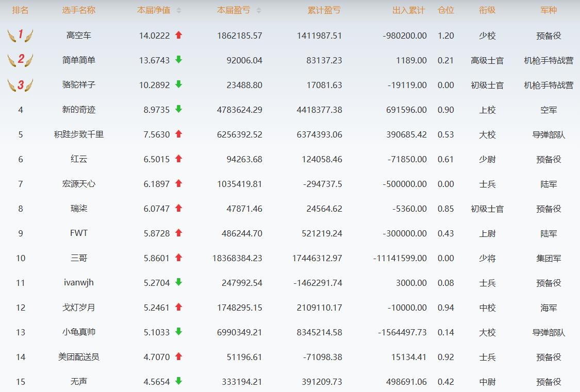Click the 选手名称 column header
Image resolution: width=580 pixels, height=392 pixels.
pyautogui.click(x=79, y=10)
